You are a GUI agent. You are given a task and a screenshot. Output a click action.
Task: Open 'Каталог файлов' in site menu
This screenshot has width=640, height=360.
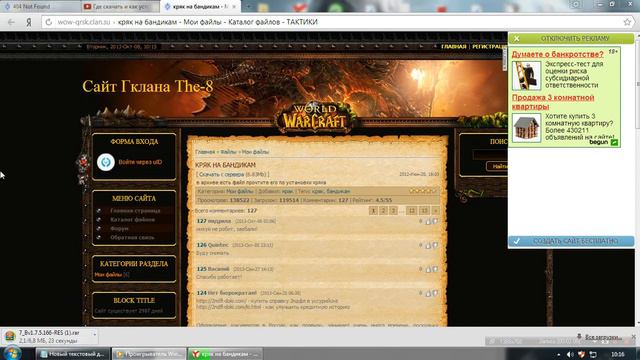point(132,220)
